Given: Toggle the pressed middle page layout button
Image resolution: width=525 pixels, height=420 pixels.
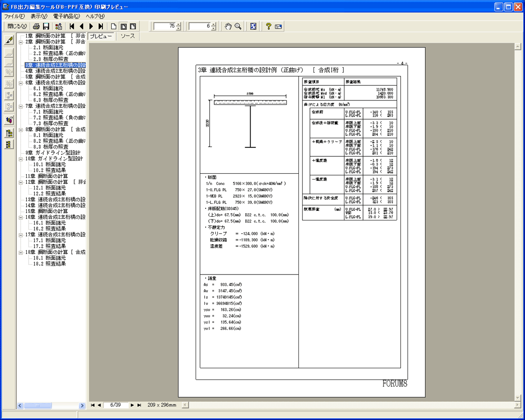Looking at the screenshot, I should click(123, 26).
